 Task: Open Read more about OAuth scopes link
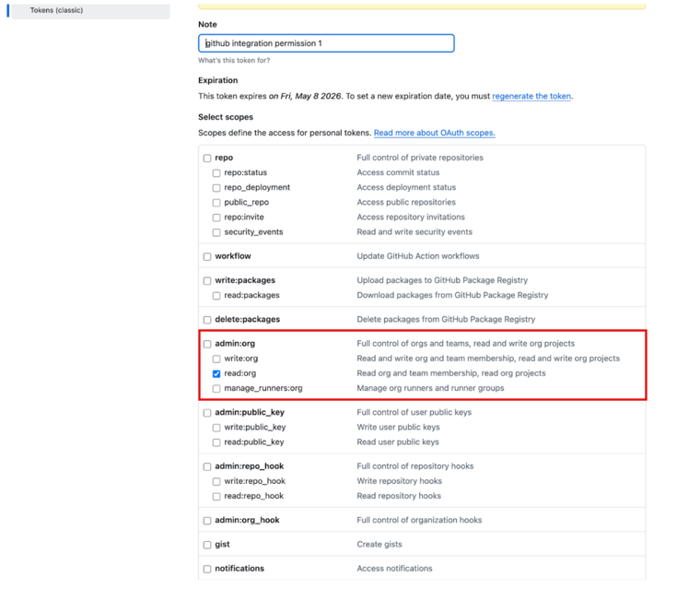tap(434, 133)
